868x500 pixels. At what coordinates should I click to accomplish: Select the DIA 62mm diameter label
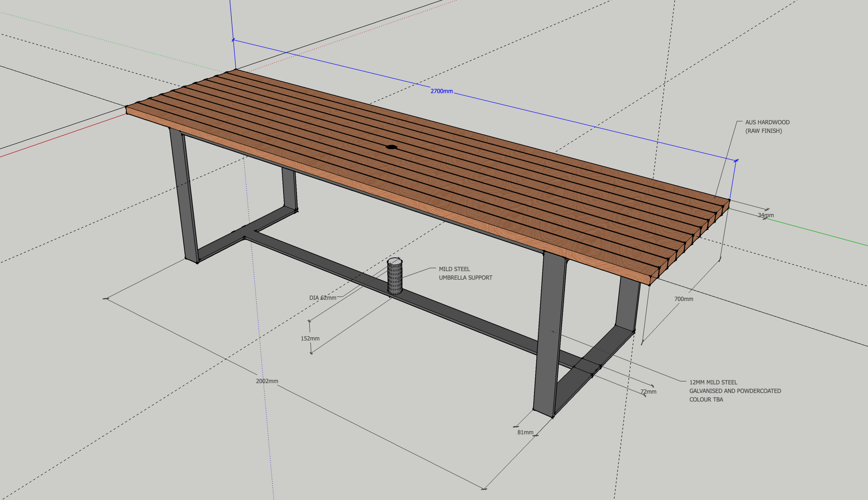point(323,298)
